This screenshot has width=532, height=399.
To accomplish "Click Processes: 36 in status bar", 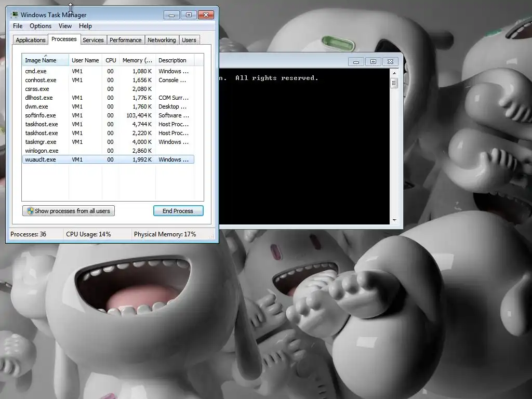I will tap(28, 234).
